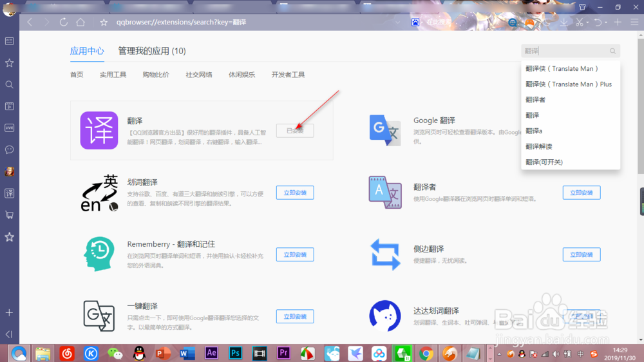
Task: Open the news feed sidebar icon
Action: coord(10,41)
